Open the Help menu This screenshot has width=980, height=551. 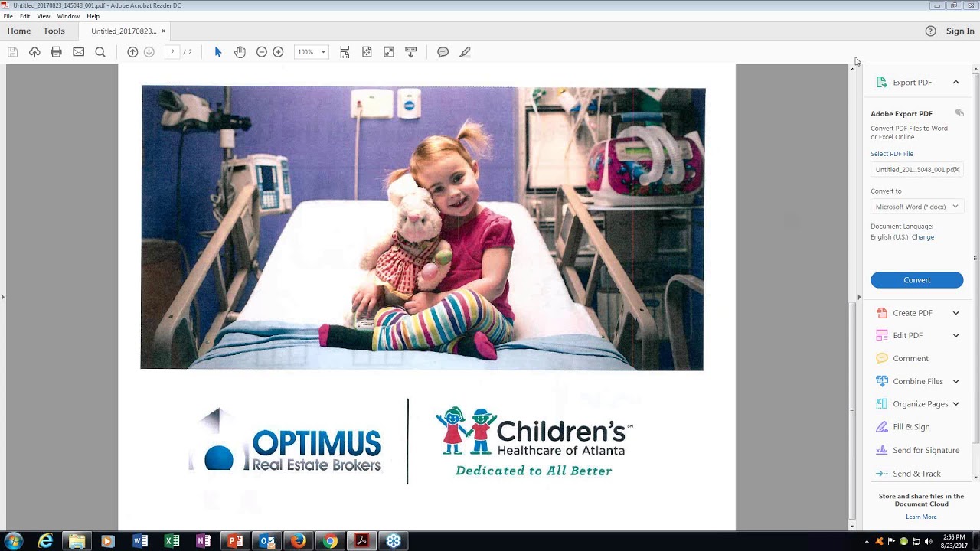[93, 16]
